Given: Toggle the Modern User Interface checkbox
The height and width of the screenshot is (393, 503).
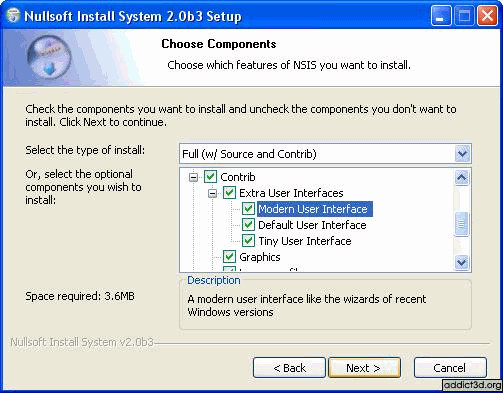Looking at the screenshot, I should point(248,209).
